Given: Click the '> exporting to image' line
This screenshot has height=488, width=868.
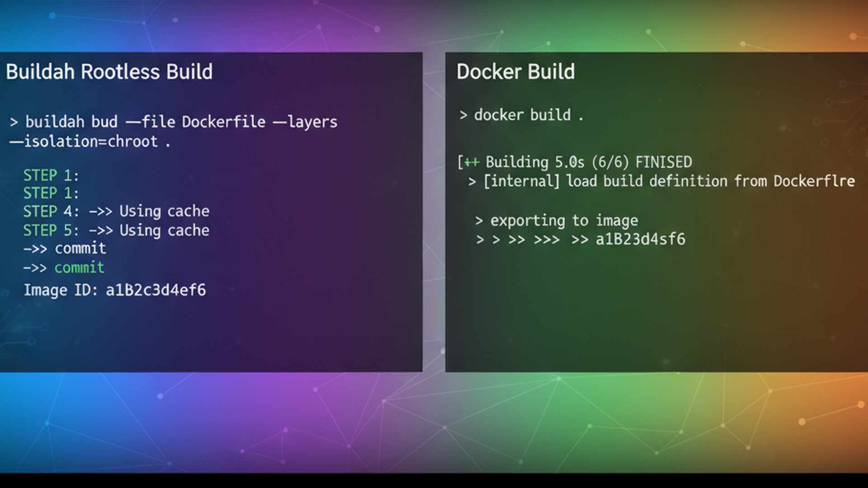Looking at the screenshot, I should click(x=557, y=221).
